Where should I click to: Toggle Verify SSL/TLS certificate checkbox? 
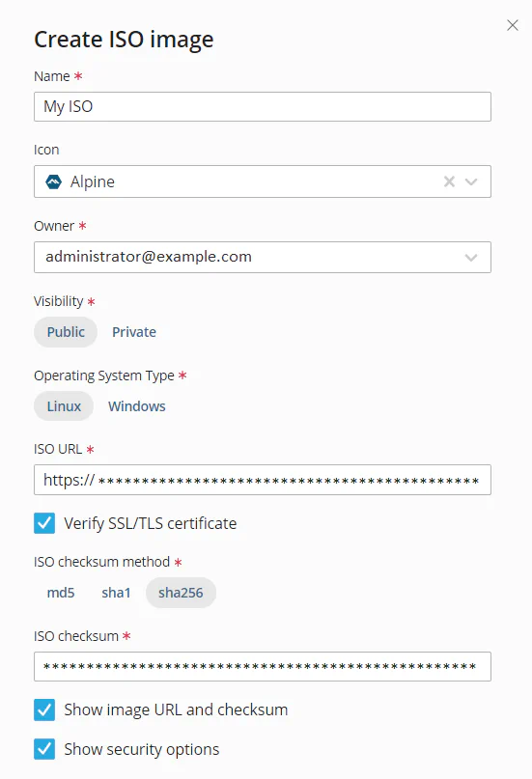coord(44,523)
